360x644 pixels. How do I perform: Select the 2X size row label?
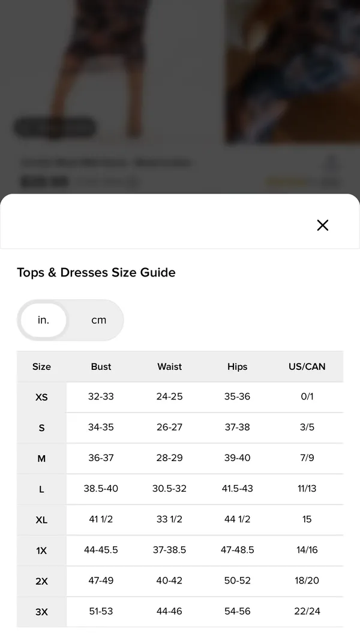41,582
